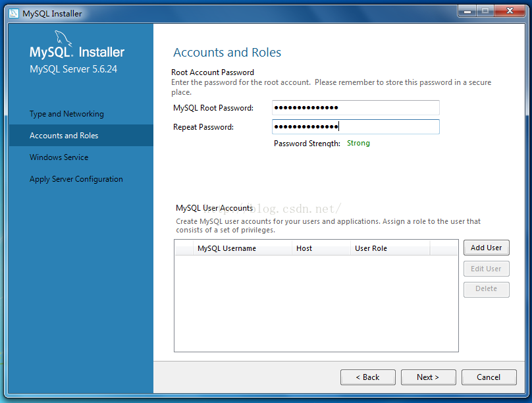Click the MySQL Server 5.6.24 text

click(73, 69)
